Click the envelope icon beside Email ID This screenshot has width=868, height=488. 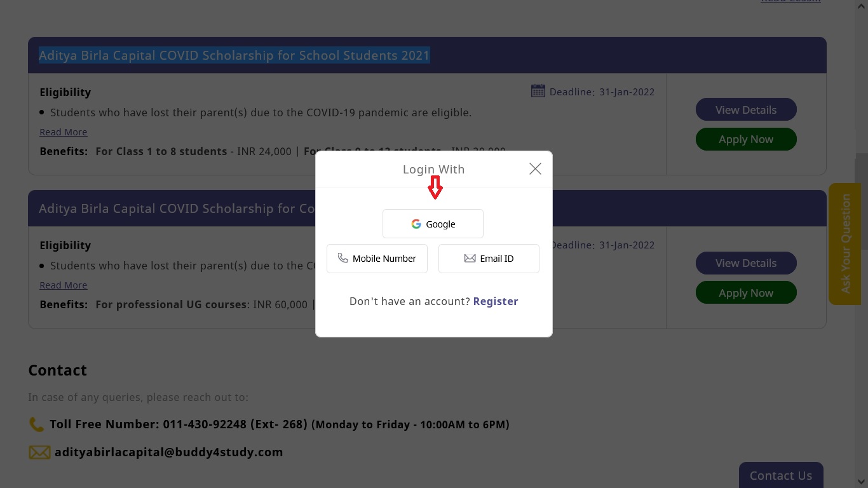tap(470, 259)
